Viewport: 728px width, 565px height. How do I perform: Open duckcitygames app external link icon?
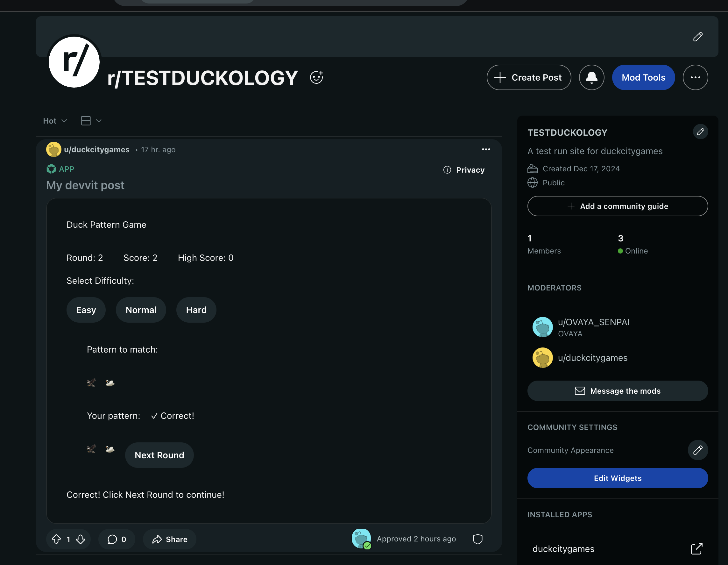(x=696, y=549)
